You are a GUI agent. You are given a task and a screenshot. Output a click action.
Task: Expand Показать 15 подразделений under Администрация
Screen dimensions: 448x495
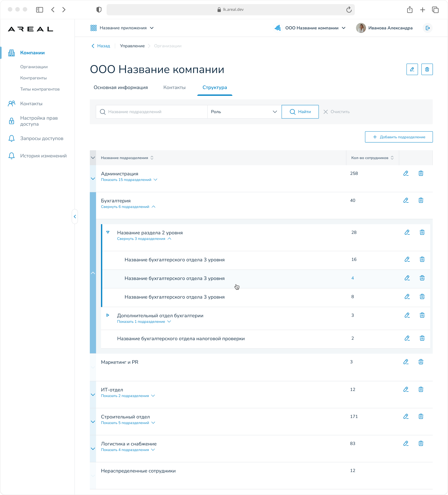point(129,180)
